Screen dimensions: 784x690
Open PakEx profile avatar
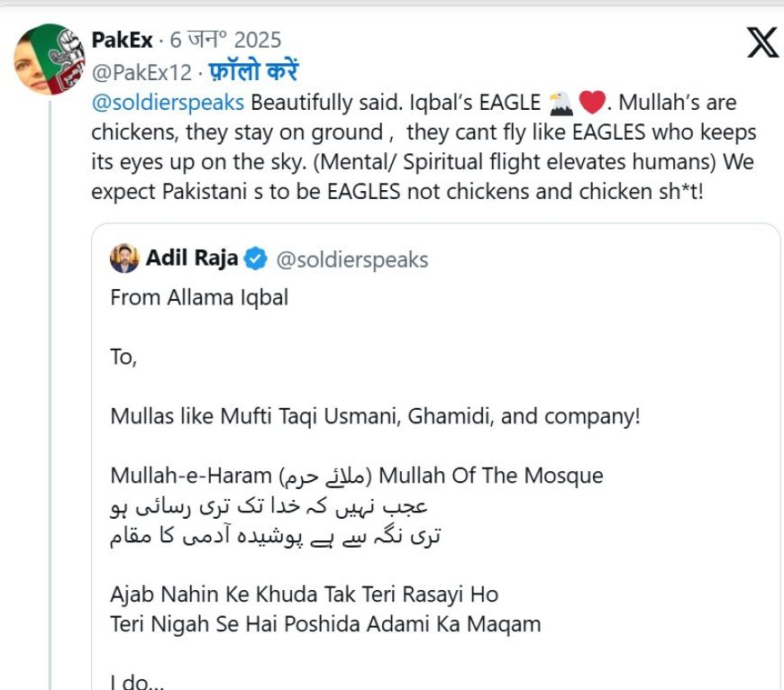(x=49, y=59)
